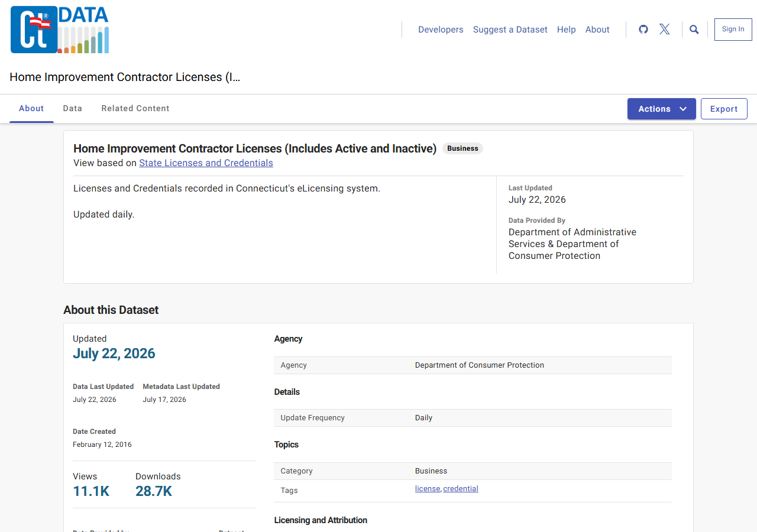Viewport: 757px width, 532px height.
Task: Open the Developers menu link
Action: tap(441, 30)
